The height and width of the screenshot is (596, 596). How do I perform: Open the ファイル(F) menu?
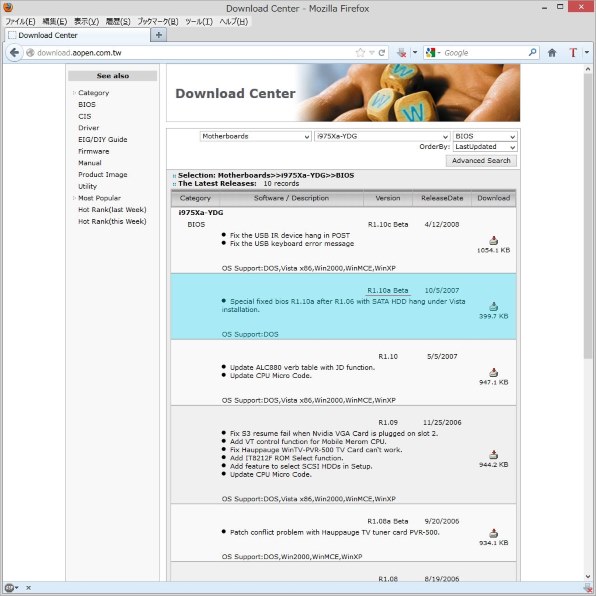click(x=20, y=22)
